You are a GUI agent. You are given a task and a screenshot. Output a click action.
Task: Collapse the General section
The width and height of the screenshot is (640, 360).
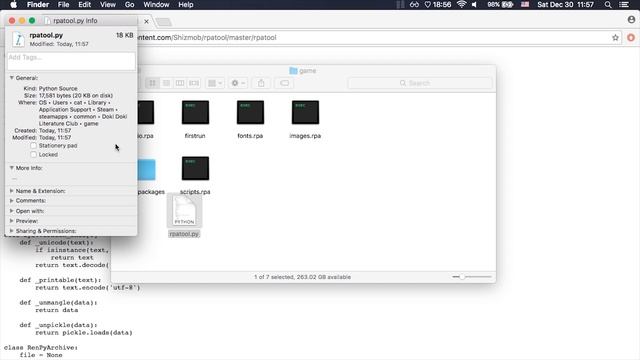[x=12, y=78]
